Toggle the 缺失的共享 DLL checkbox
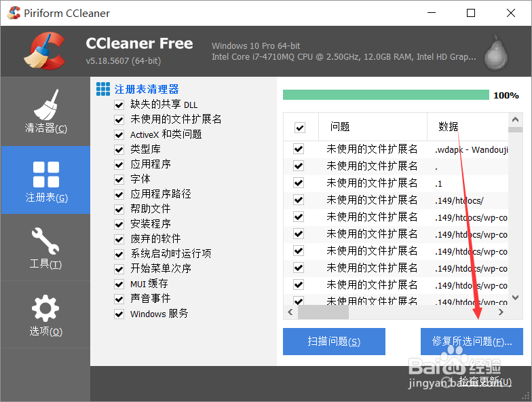This screenshot has width=532, height=402. pos(119,105)
